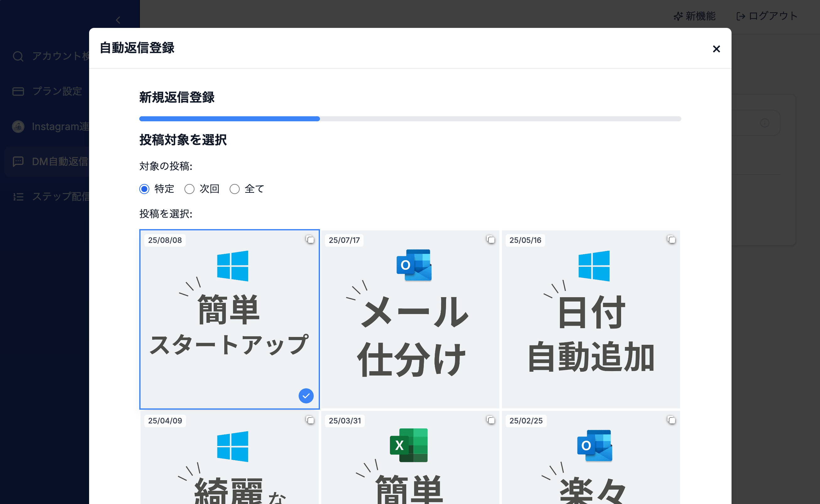The image size is (820, 504).
Task: Click the 25/07/17 date label
Action: 344,240
